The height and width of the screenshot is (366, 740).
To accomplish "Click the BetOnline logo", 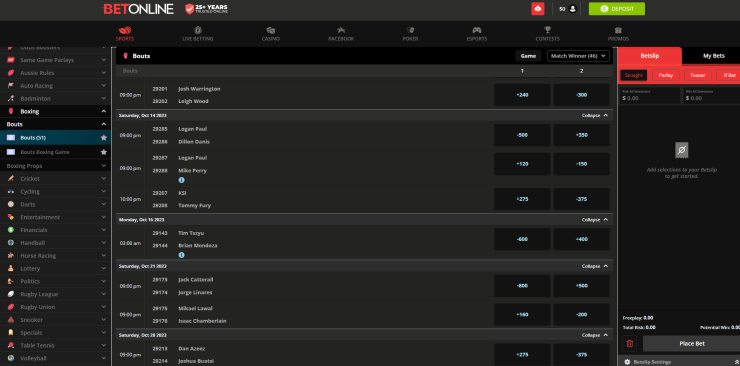I will 138,8.
